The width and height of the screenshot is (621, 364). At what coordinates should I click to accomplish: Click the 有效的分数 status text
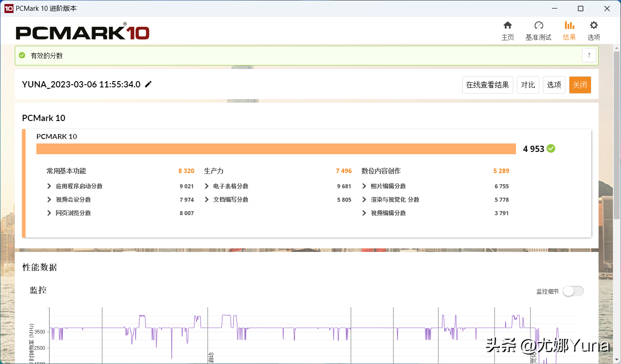pyautogui.click(x=47, y=56)
